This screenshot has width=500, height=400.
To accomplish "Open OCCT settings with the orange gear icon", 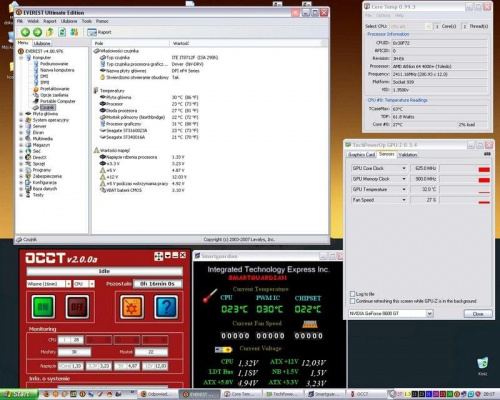I will (x=132, y=307).
